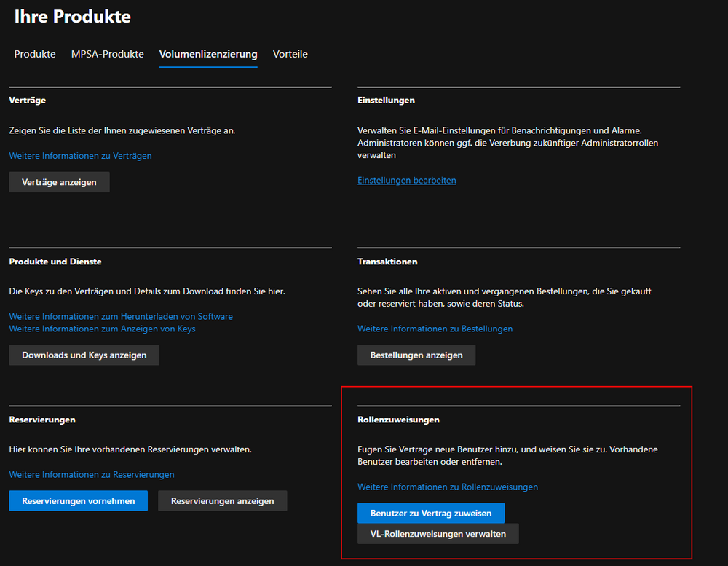Screen dimensions: 728x566
Task: Follow the Anzeigen von Keys info link
Action: [102, 329]
